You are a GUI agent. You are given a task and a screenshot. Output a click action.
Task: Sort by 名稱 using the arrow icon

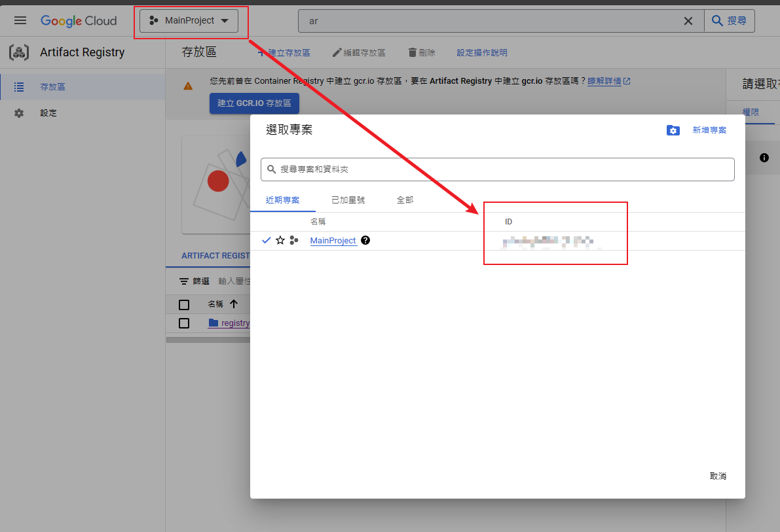[x=234, y=304]
